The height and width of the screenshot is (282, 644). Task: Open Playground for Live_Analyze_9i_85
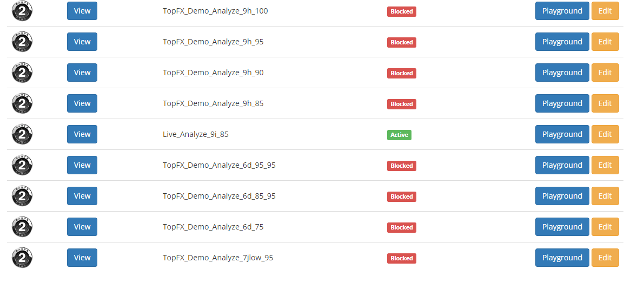coord(562,134)
